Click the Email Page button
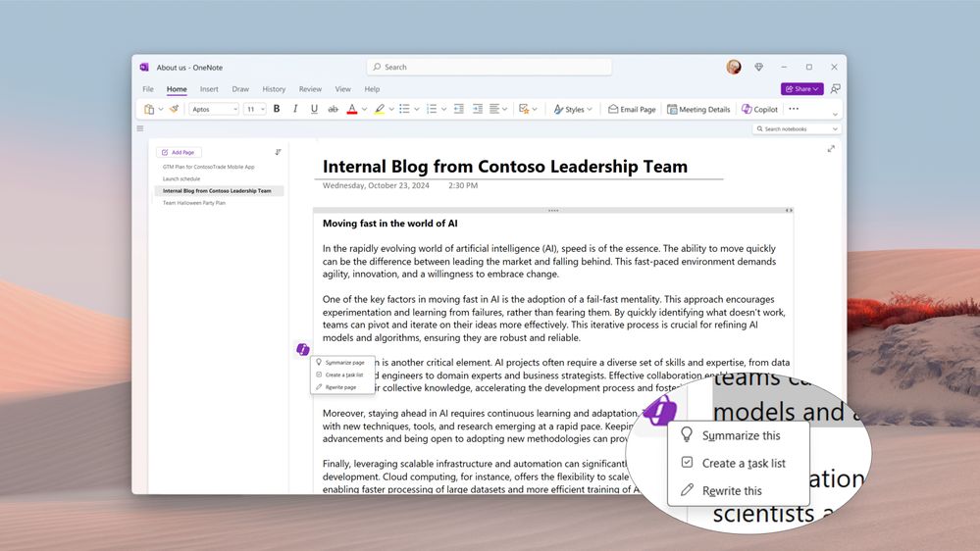 [632, 110]
